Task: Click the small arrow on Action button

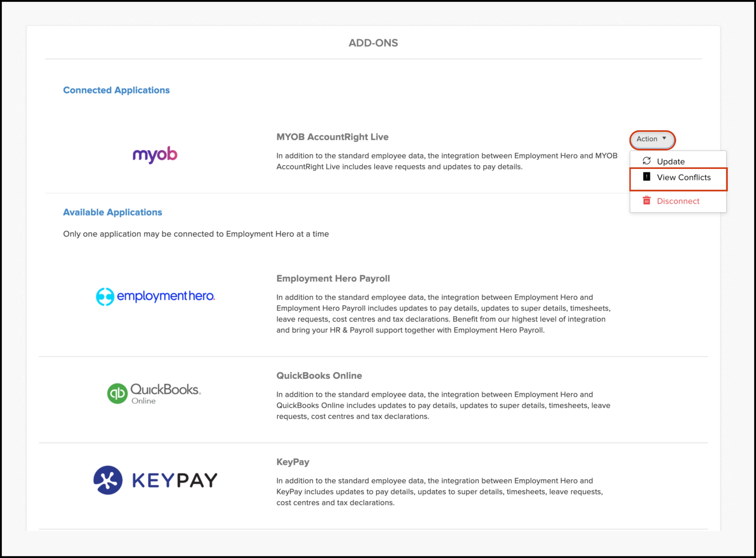Action: coord(664,138)
